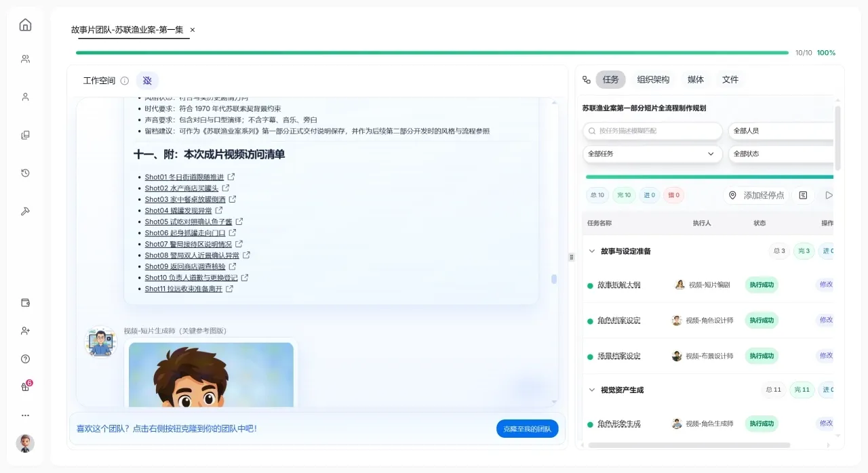
Task: Open the hammer tools icon in sidebar
Action: [x=25, y=211]
